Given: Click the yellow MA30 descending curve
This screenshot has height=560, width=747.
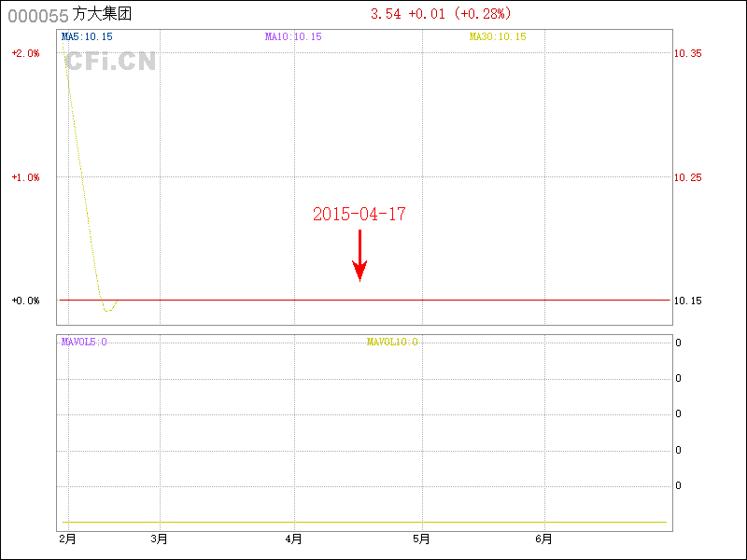Looking at the screenshot, I should coord(81,176).
